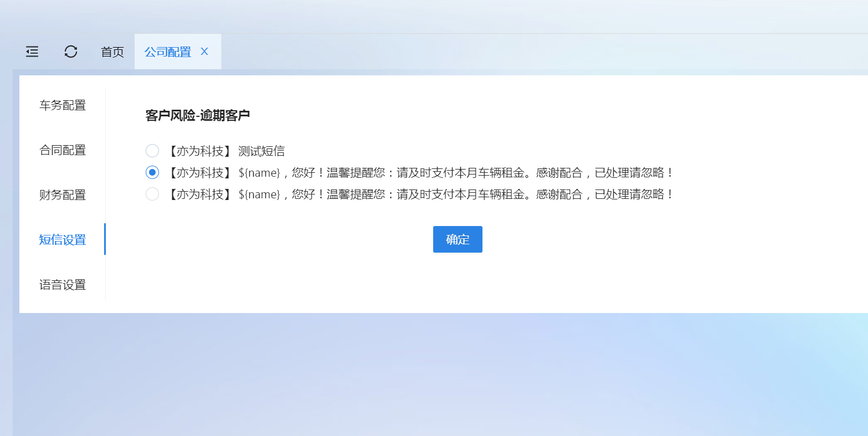Click 【亦为科技】 prefix of the last template
The height and width of the screenshot is (436, 868).
tap(199, 194)
